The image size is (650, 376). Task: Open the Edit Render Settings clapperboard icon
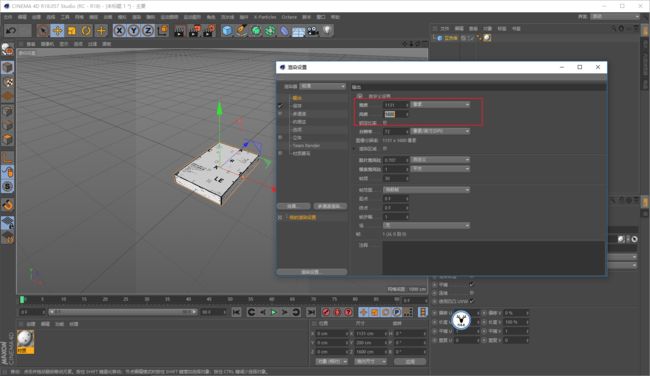pos(209,31)
